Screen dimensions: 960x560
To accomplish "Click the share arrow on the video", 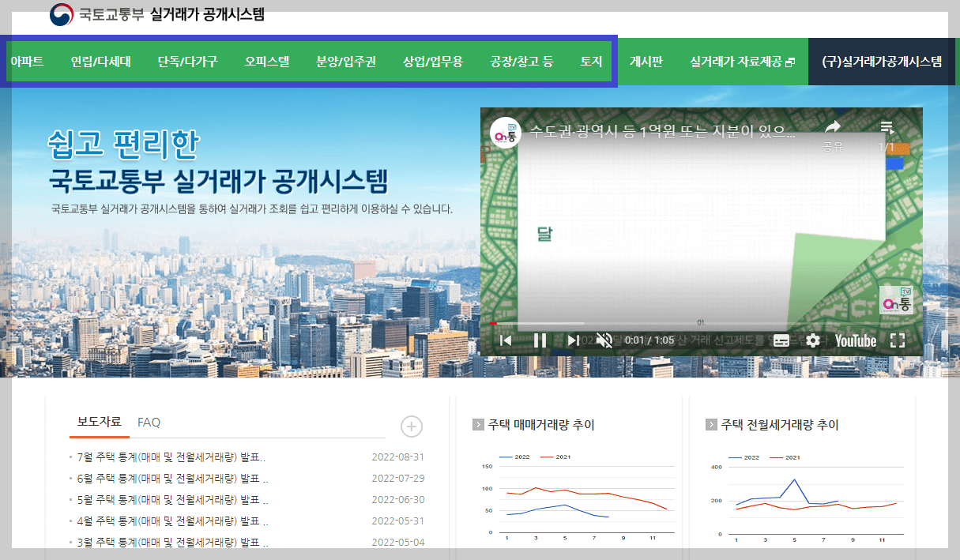I will tap(832, 126).
